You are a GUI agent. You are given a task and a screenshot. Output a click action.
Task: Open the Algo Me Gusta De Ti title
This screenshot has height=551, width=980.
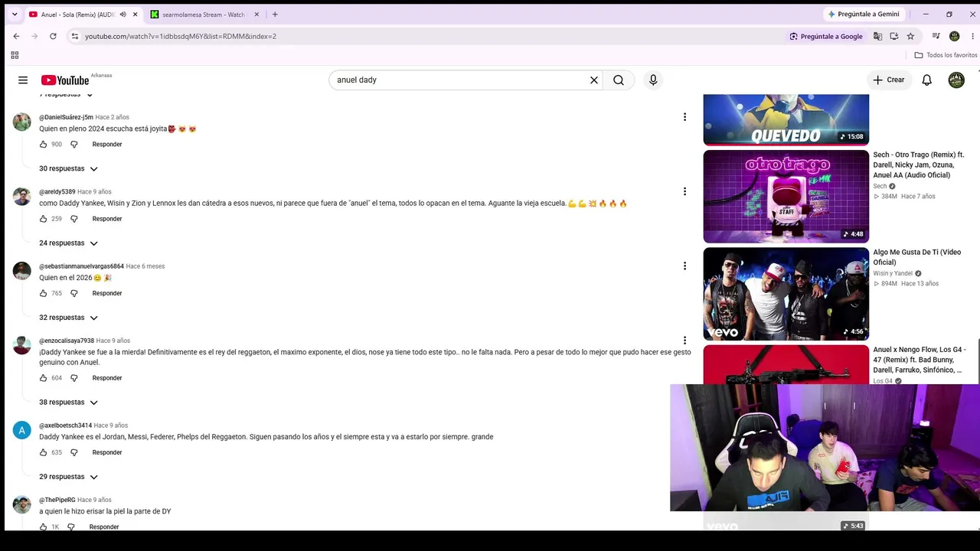[x=917, y=257]
